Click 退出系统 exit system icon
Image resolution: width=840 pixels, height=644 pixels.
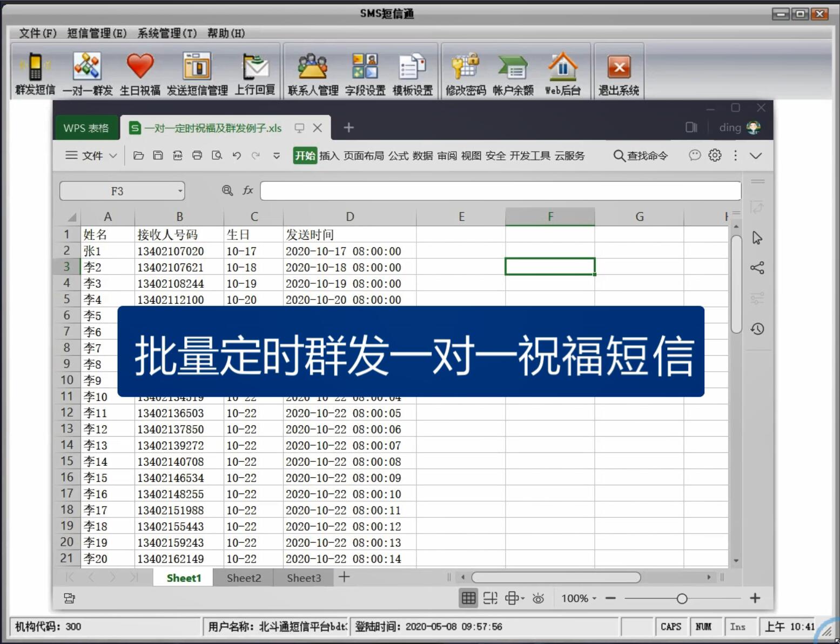pos(619,73)
